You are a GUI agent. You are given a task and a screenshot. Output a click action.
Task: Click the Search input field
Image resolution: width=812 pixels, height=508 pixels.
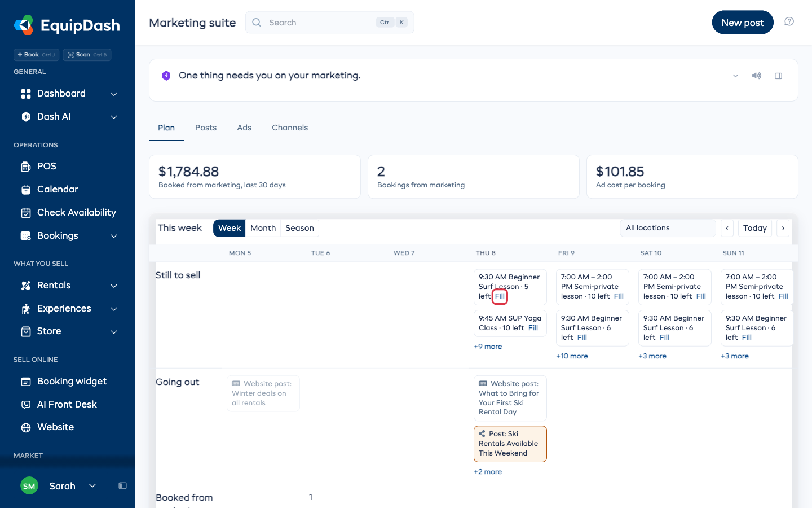[x=330, y=23]
